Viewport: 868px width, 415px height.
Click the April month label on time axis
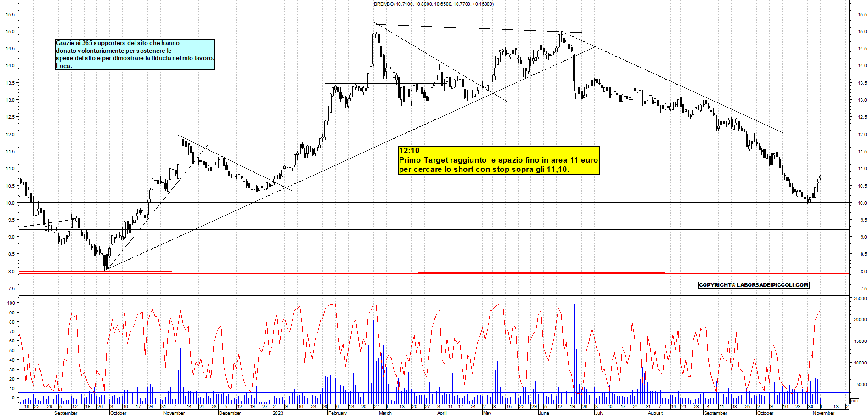pos(442,413)
